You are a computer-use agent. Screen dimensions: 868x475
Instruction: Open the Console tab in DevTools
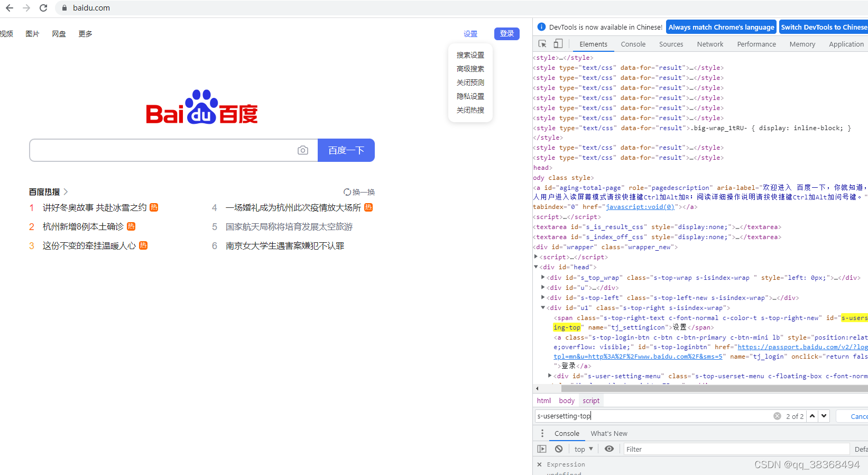point(633,44)
